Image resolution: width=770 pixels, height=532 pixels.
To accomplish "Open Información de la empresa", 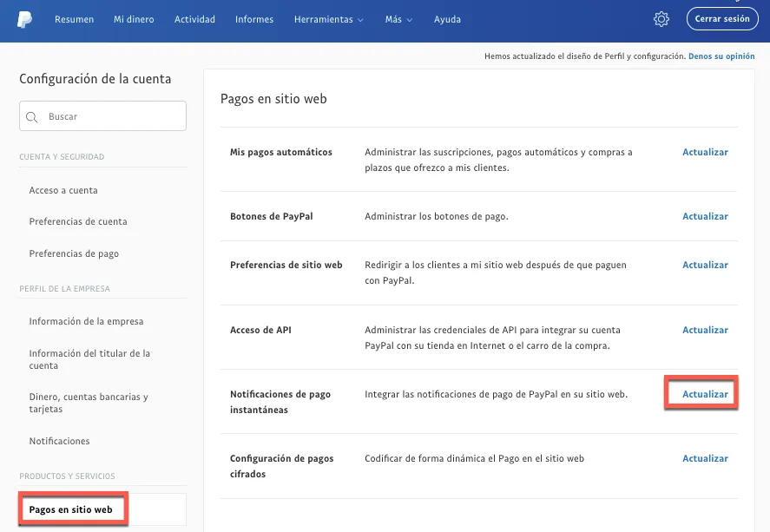I will click(x=87, y=321).
